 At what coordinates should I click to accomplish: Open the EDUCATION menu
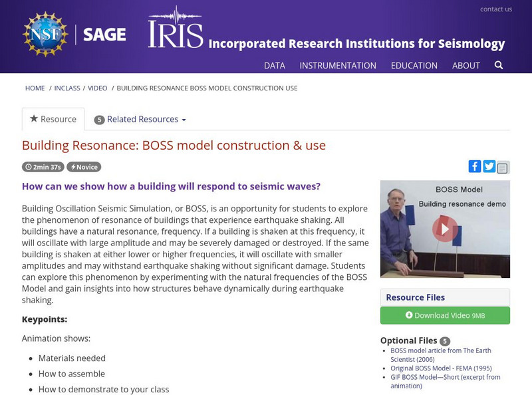tap(415, 66)
